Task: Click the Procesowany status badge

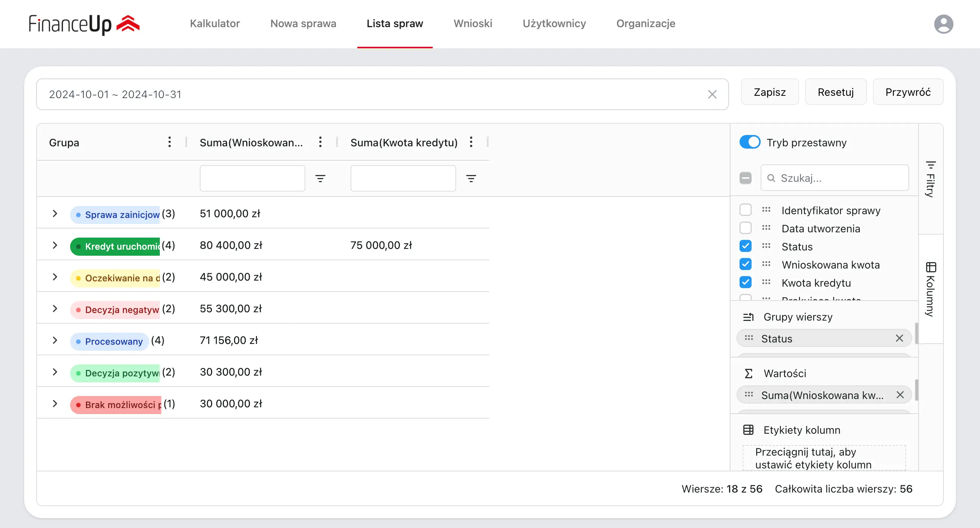Action: (109, 341)
